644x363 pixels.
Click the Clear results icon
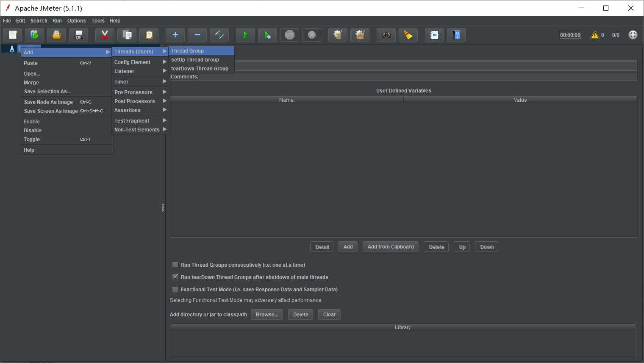coord(338,35)
